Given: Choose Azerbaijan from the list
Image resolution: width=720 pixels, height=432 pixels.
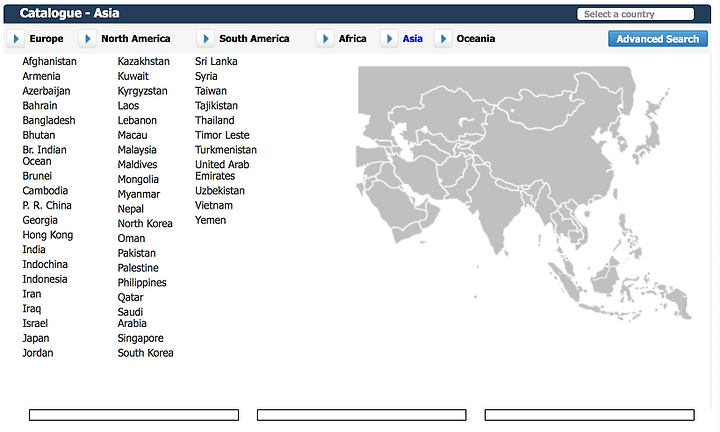Looking at the screenshot, I should click(x=46, y=91).
